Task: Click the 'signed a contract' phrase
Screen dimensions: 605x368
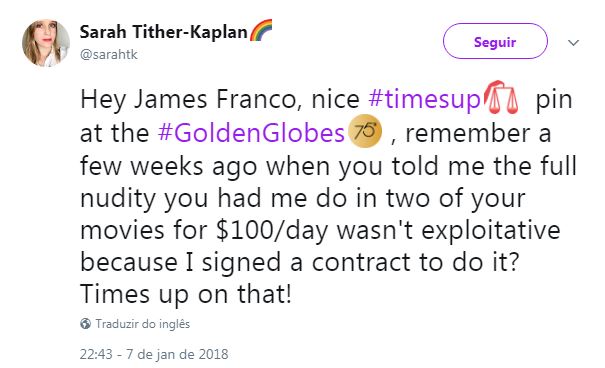Action: (x=303, y=262)
